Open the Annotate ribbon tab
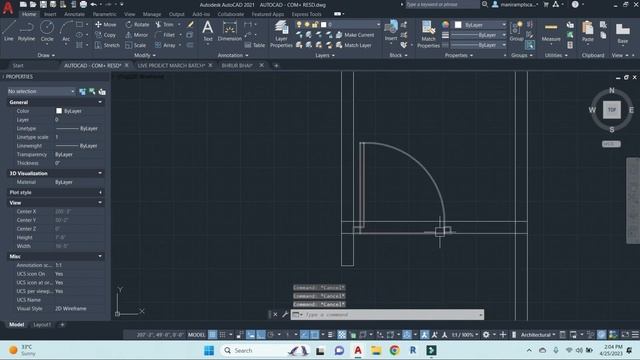 (75, 14)
